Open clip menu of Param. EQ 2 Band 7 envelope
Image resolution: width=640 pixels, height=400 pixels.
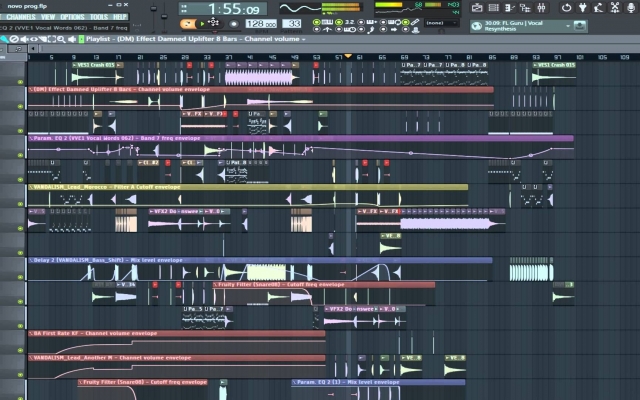coord(31,138)
